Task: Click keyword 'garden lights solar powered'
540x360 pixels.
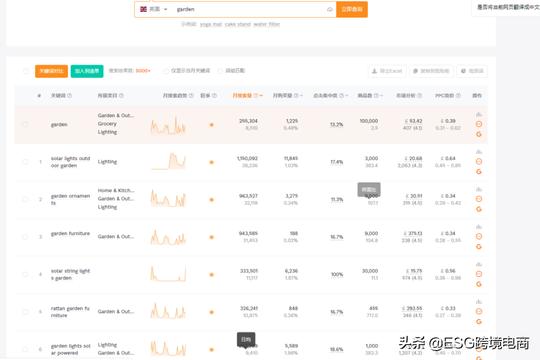Action: (71, 349)
